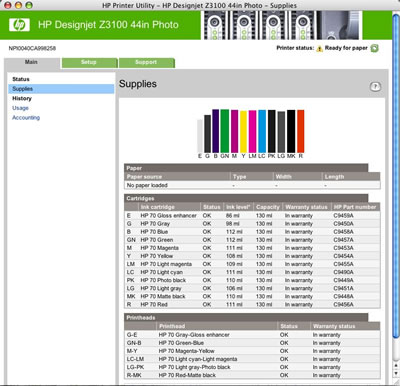Click the green GN ink level bar
This screenshot has height=386, width=400.
[x=225, y=131]
